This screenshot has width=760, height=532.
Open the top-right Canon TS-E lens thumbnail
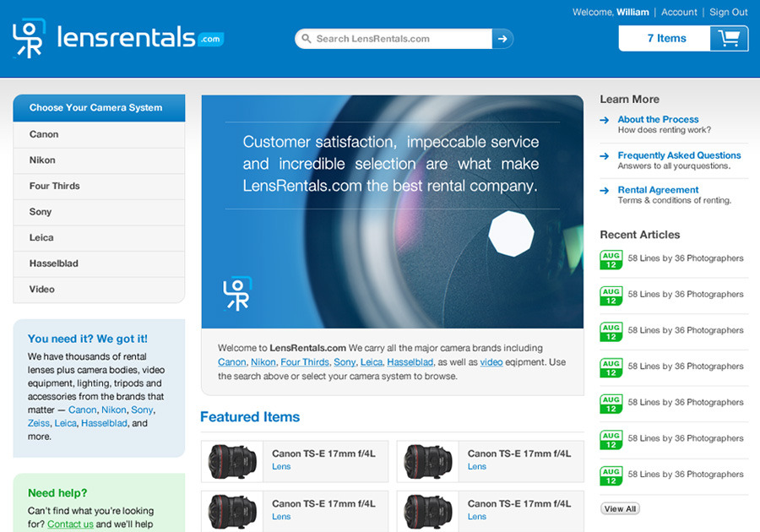pyautogui.click(x=428, y=462)
